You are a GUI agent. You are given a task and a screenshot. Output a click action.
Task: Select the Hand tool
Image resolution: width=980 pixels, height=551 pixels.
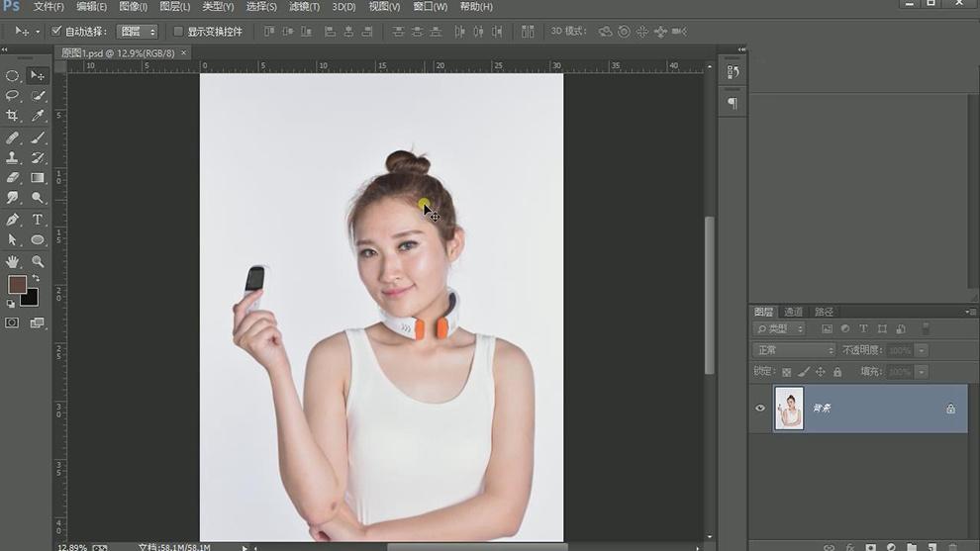coord(12,262)
